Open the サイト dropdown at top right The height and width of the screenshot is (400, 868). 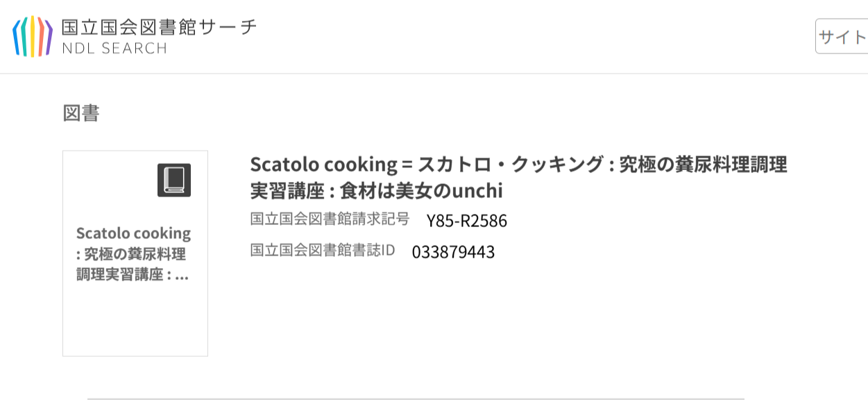point(842,36)
